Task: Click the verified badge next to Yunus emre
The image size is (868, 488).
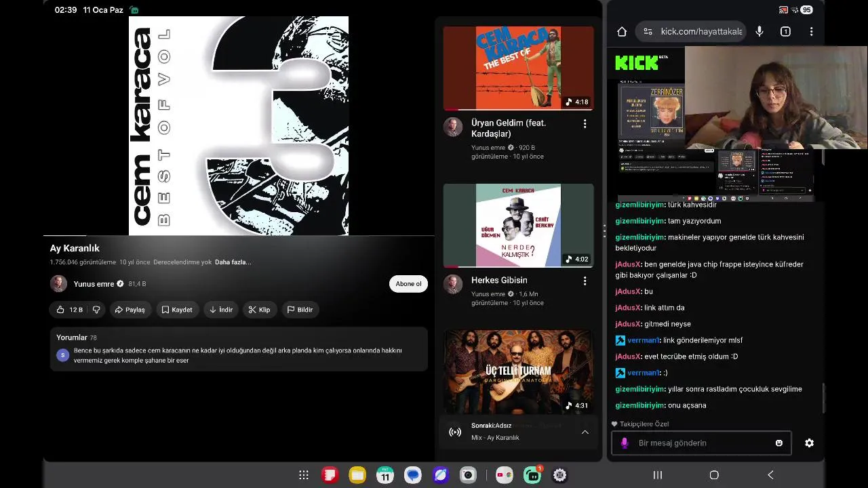Action: click(120, 284)
